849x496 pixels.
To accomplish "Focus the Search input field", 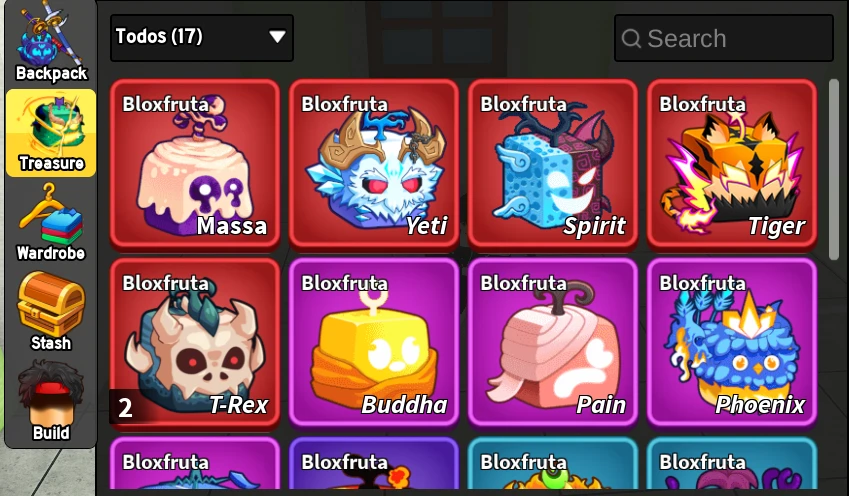I will point(724,38).
